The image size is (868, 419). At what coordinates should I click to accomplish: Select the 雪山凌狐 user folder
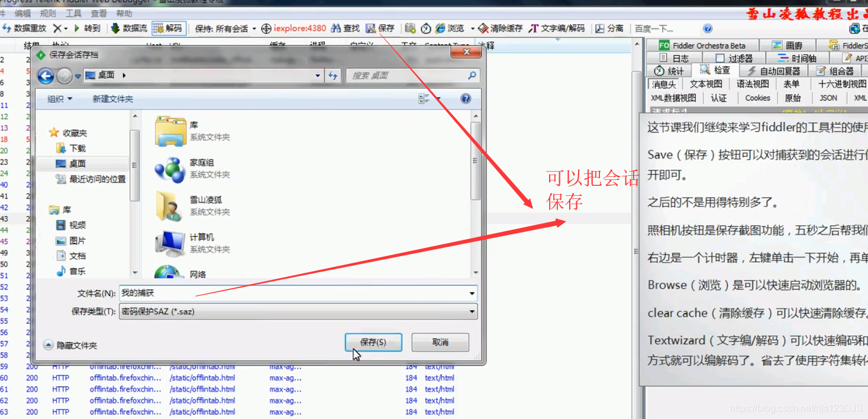[192, 206]
